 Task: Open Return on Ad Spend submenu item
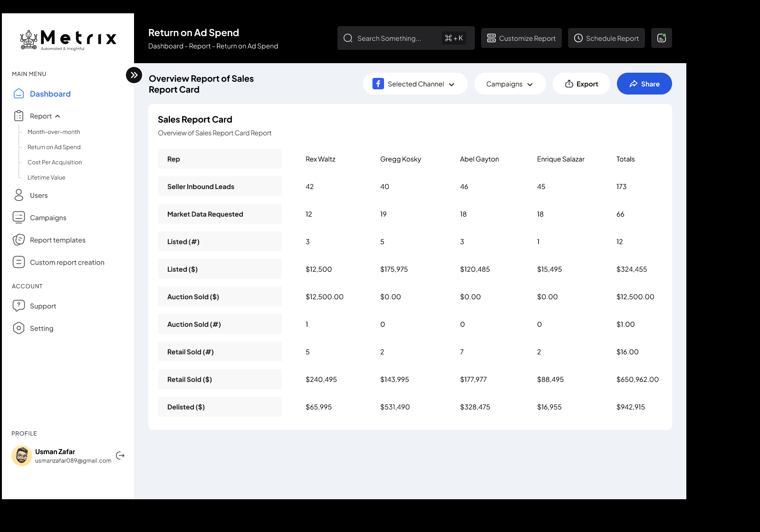click(54, 147)
